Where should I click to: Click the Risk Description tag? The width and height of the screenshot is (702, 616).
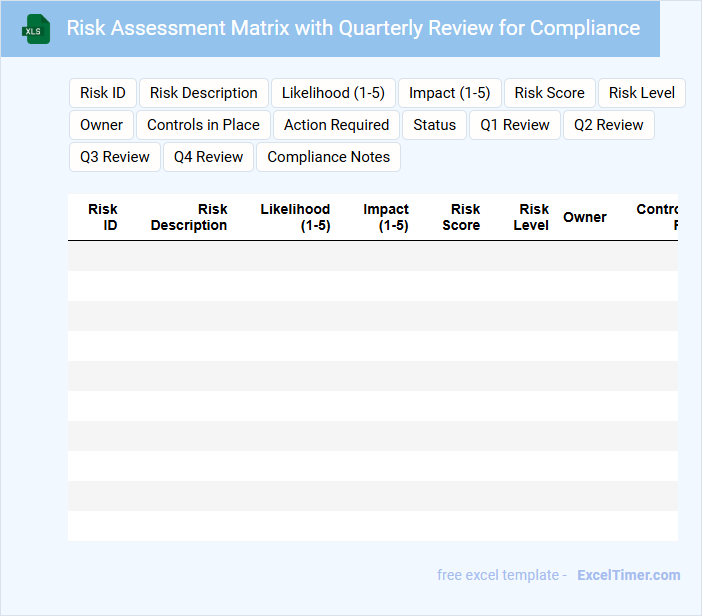click(204, 93)
